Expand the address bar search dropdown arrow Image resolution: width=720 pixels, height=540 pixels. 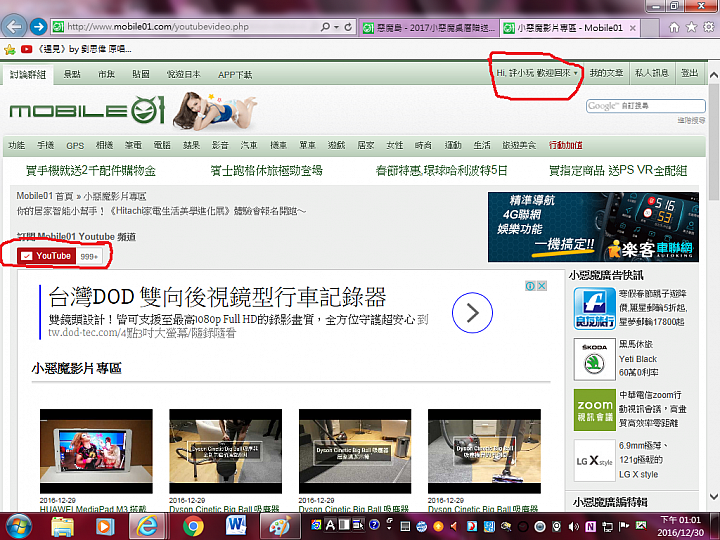tap(337, 27)
